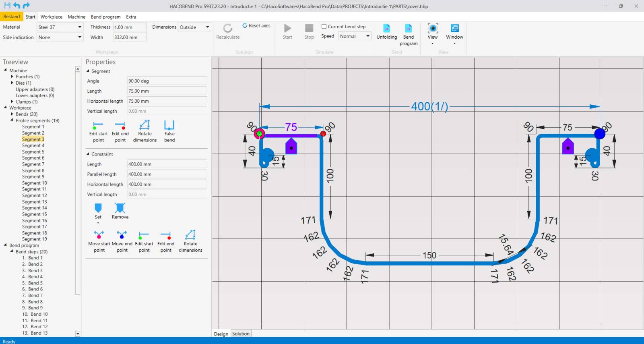Switch to the Solution tab at the bottom
Screen dimensions: 644x344
pos(241,334)
